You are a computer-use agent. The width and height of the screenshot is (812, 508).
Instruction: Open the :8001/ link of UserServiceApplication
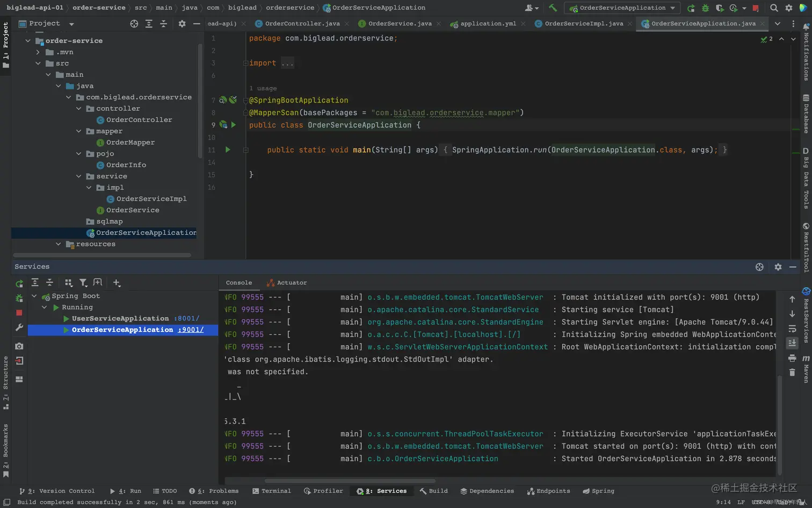coord(186,318)
